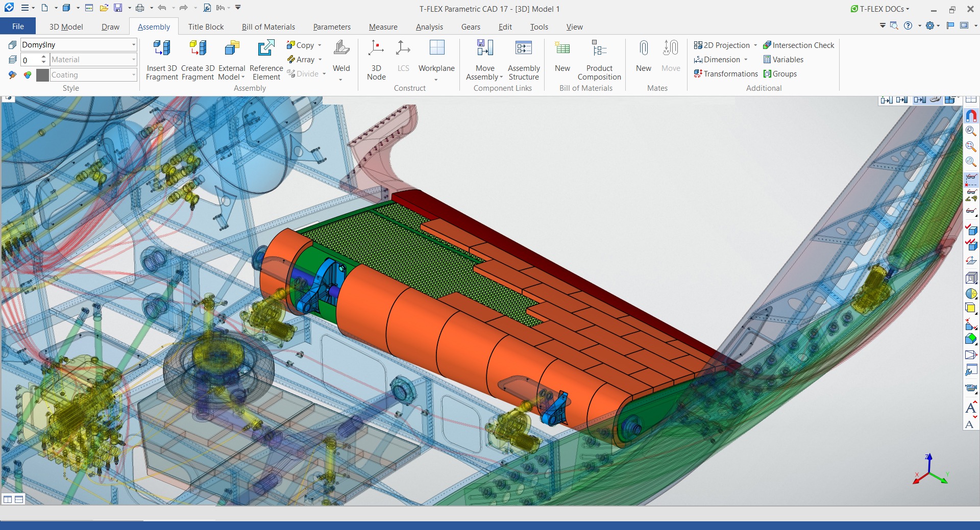Viewport: 980px width, 530px height.
Task: Click Intersection Check
Action: coord(799,45)
